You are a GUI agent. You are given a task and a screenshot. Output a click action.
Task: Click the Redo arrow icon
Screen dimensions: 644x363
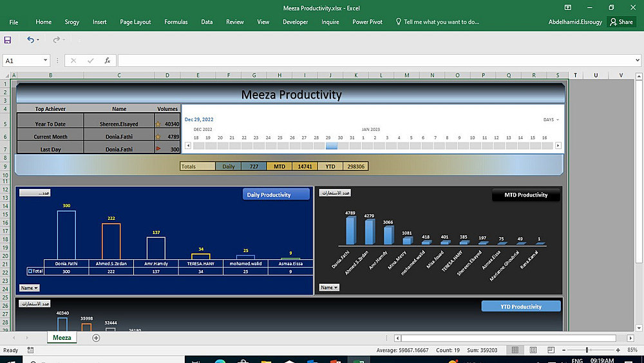56,39
